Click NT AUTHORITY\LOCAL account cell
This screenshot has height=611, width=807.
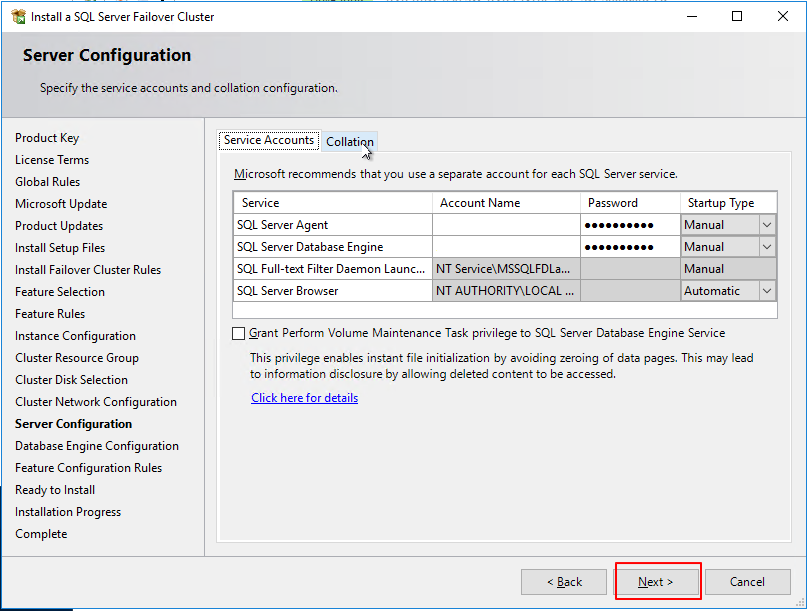click(x=506, y=291)
